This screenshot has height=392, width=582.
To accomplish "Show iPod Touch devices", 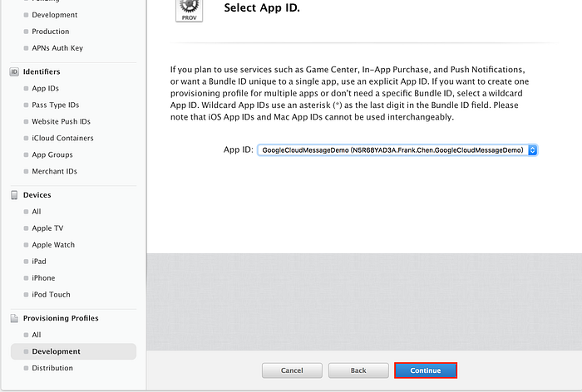I will pos(51,295).
